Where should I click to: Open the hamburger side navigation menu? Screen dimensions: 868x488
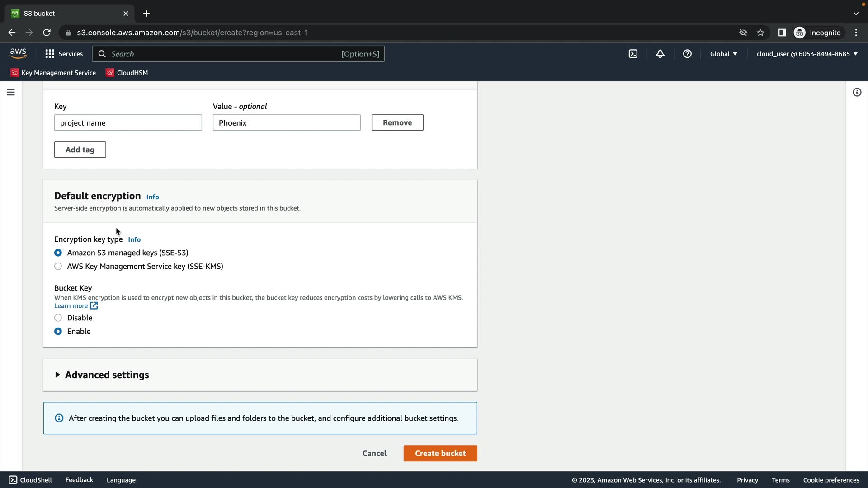(11, 92)
